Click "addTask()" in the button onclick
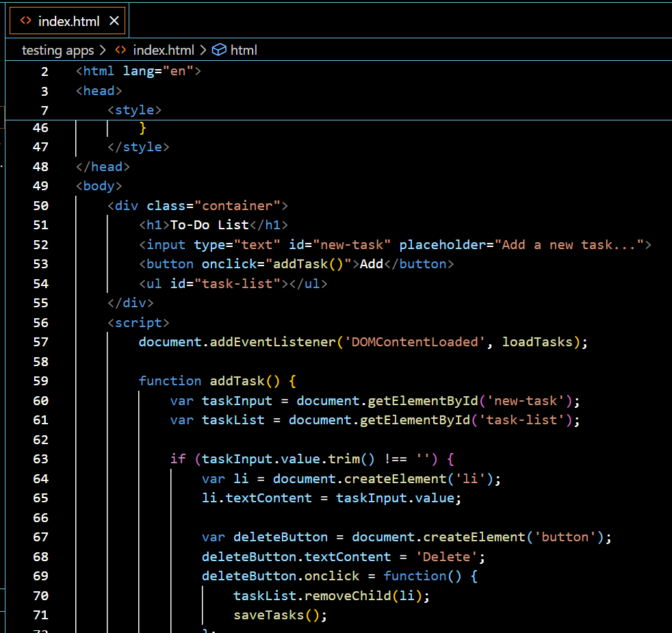 pos(309,264)
